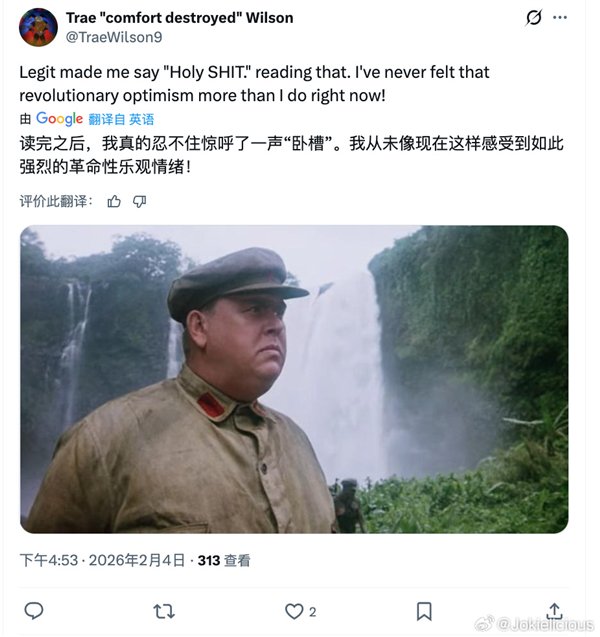
Task: Click the 下午4:53 · 2026年2月4日 timestamp
Action: [x=102, y=560]
